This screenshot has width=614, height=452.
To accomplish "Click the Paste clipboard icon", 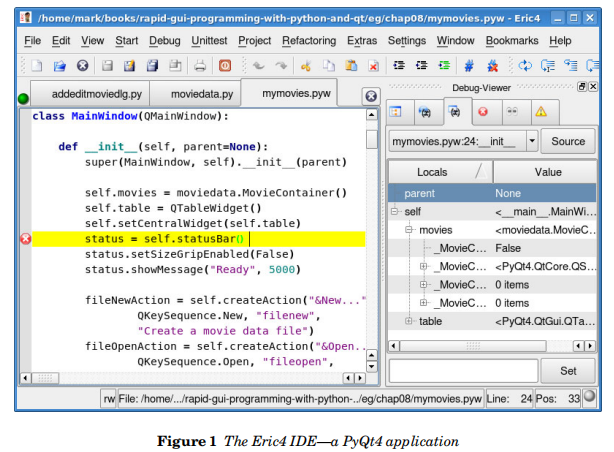I will [351, 65].
